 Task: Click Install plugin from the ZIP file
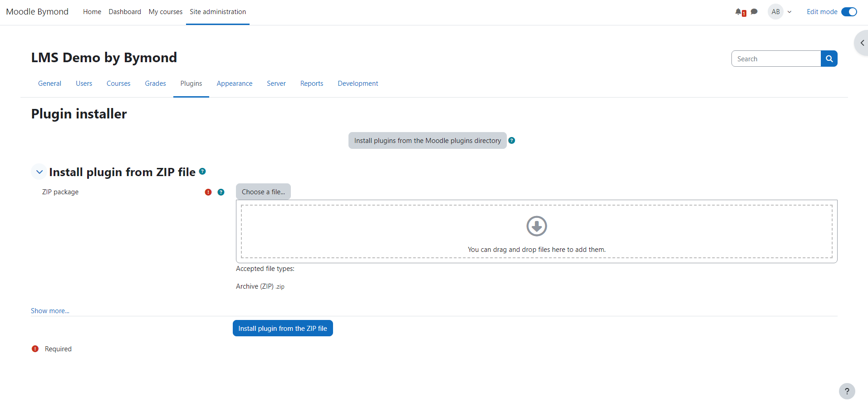point(283,328)
